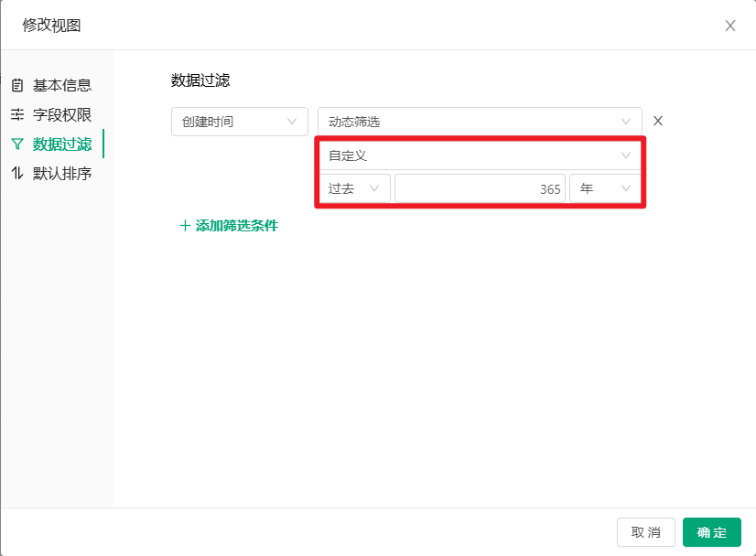
Task: Confirm changes with the 确定 button
Action: 711,532
